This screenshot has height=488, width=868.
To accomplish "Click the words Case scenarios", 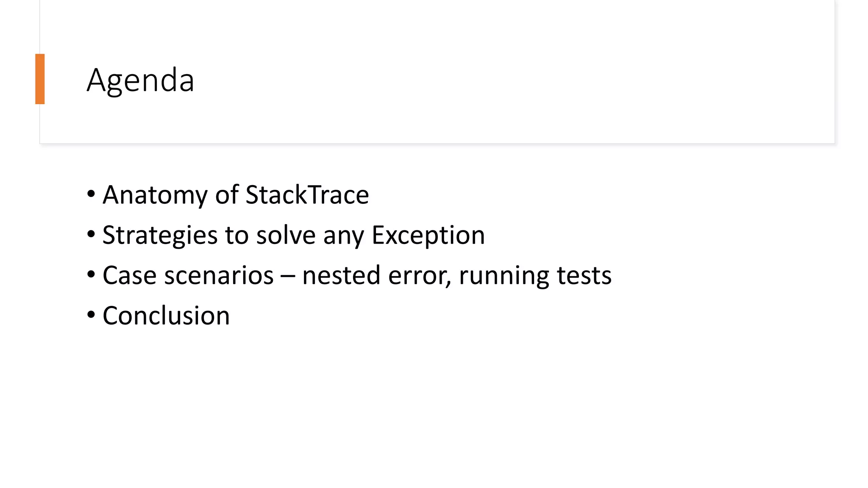I will [188, 275].
